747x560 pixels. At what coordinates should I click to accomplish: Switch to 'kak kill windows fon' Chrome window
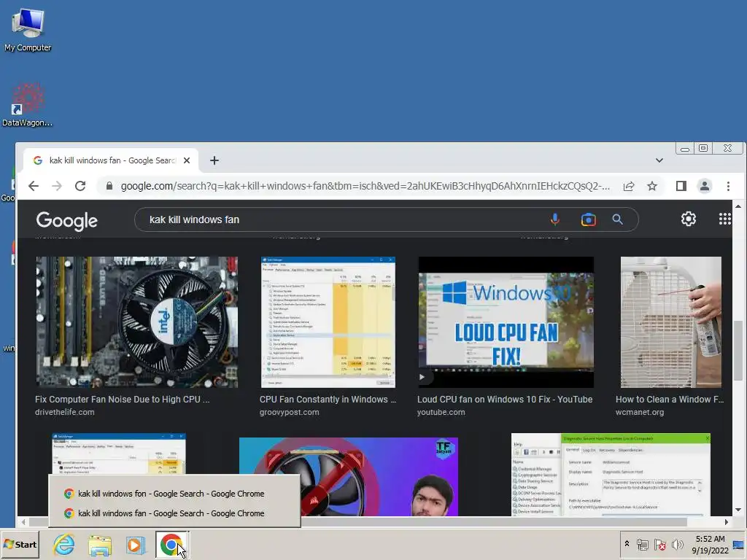(174, 494)
